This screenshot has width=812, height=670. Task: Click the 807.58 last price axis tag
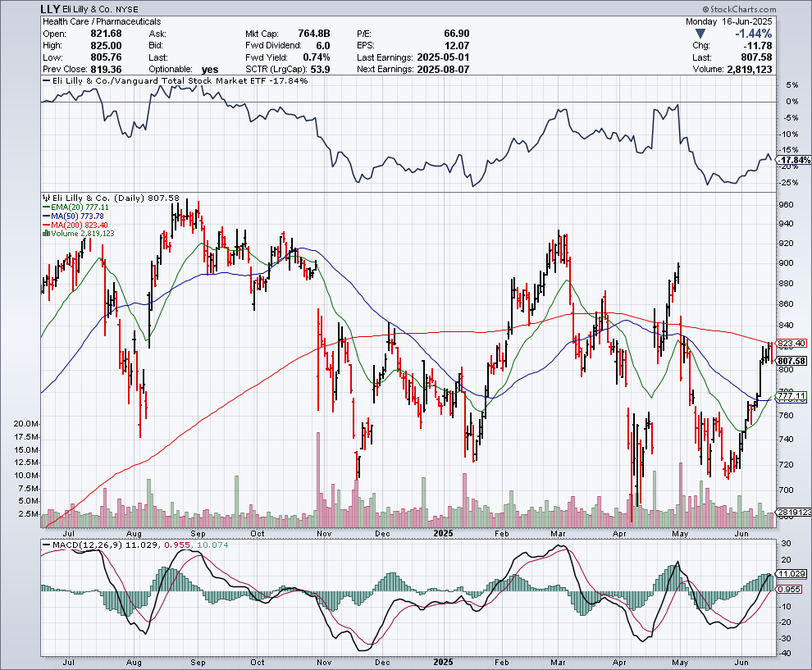pos(791,361)
